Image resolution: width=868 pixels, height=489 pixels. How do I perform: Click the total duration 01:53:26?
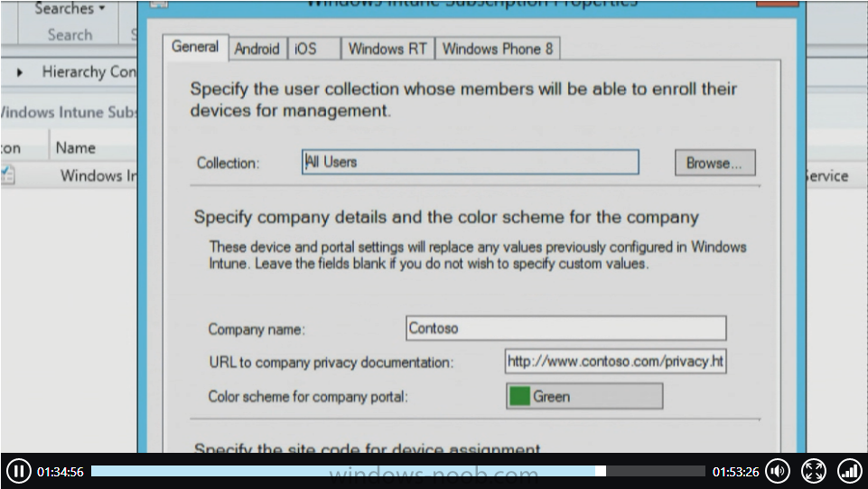[736, 472]
